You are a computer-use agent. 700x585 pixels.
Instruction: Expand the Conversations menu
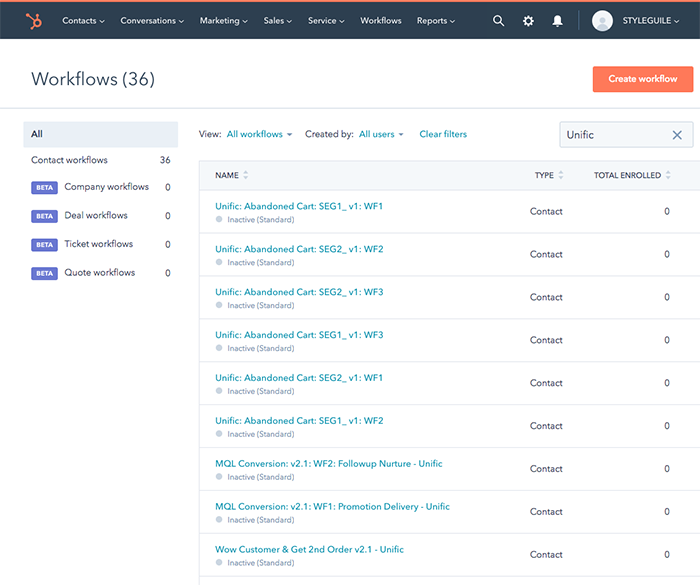point(152,21)
